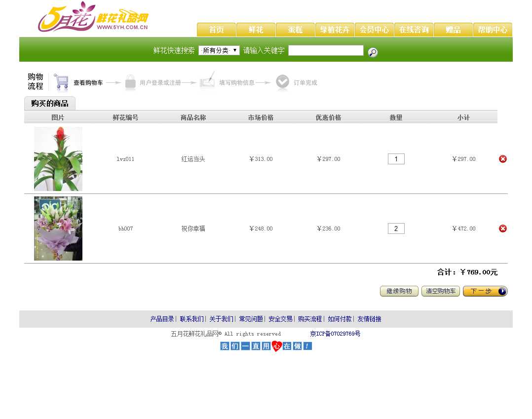Screen dimensions: 532x419
Task: Open the 所有分类 category dropdown
Action: coord(219,50)
